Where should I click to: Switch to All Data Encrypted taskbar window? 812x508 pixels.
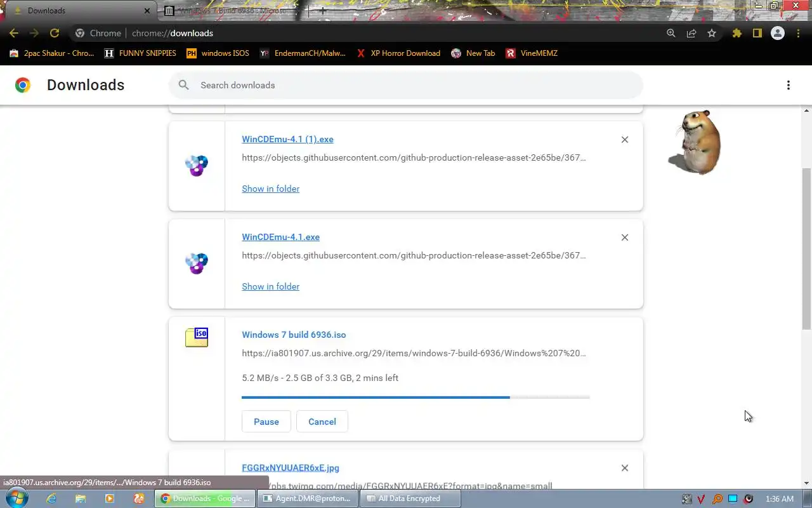point(410,498)
